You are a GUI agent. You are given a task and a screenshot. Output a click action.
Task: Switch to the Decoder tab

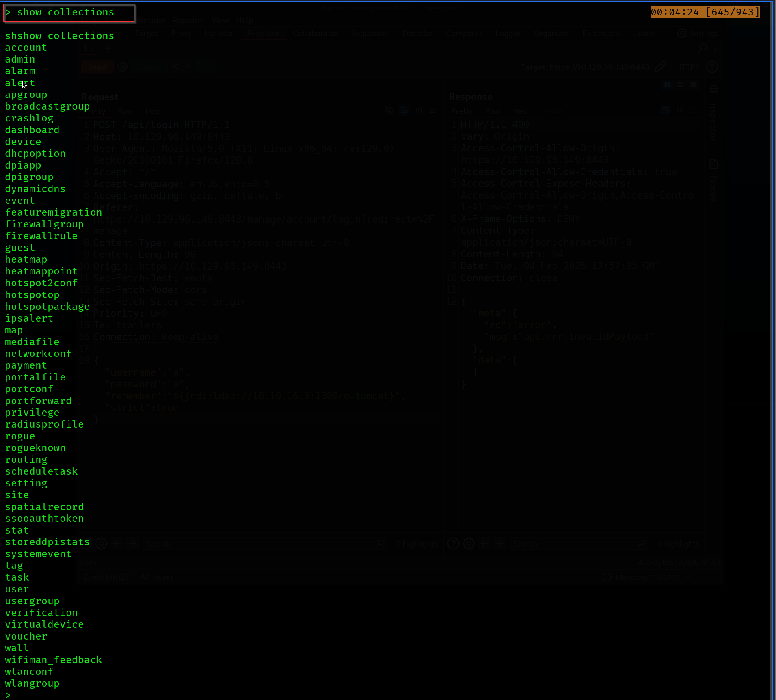pyautogui.click(x=417, y=34)
